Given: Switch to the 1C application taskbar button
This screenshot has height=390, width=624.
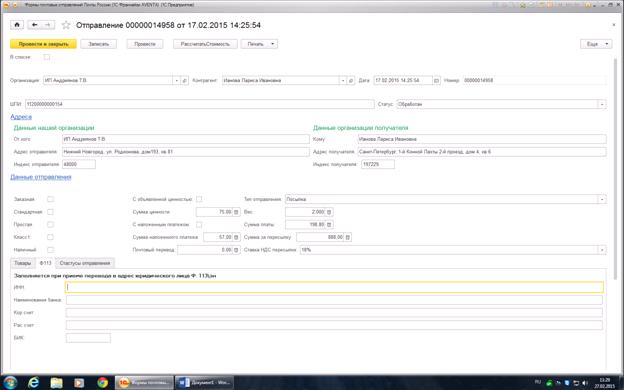Looking at the screenshot, I should click(144, 382).
